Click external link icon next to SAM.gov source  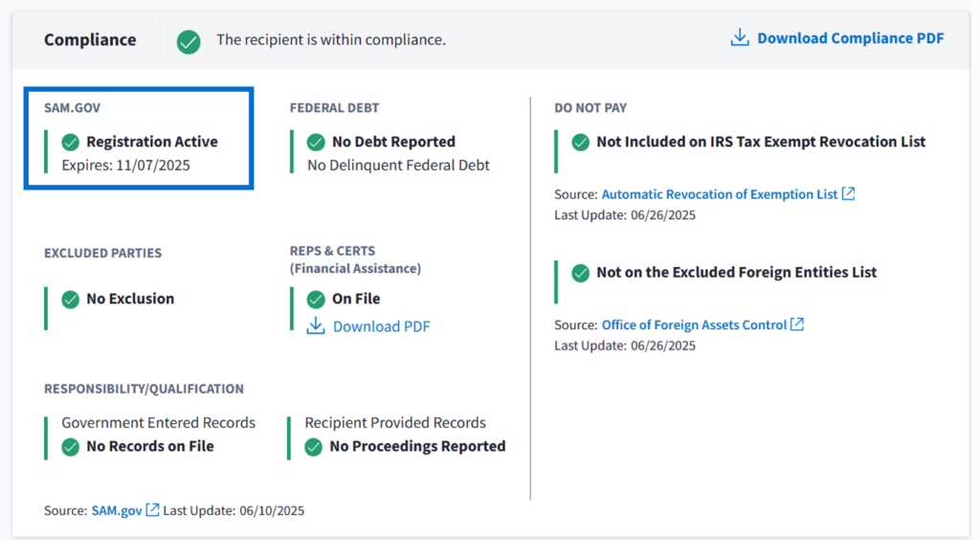[152, 510]
